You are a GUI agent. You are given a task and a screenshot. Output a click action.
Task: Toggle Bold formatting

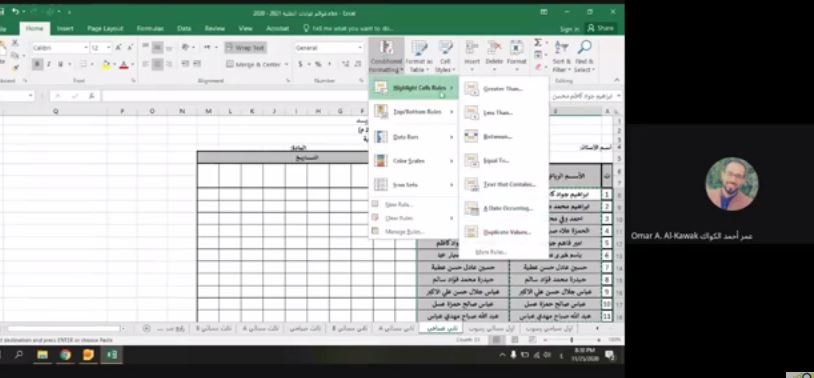point(37,64)
